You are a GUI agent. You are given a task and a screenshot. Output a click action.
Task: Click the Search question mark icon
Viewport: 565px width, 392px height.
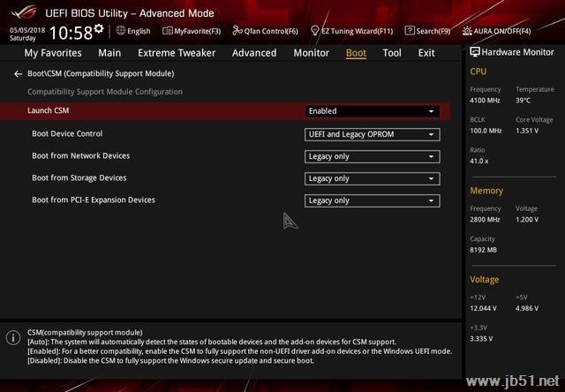pyautogui.click(x=410, y=31)
